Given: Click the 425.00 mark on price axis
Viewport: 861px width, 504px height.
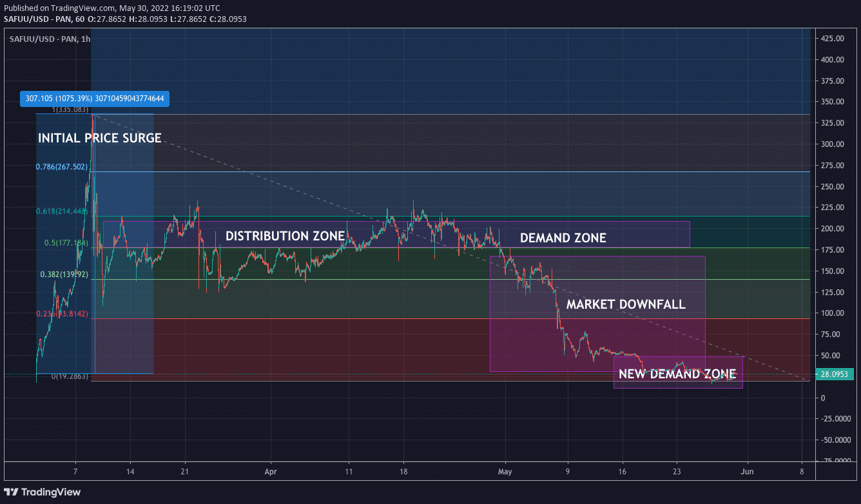Looking at the screenshot, I should pyautogui.click(x=832, y=39).
